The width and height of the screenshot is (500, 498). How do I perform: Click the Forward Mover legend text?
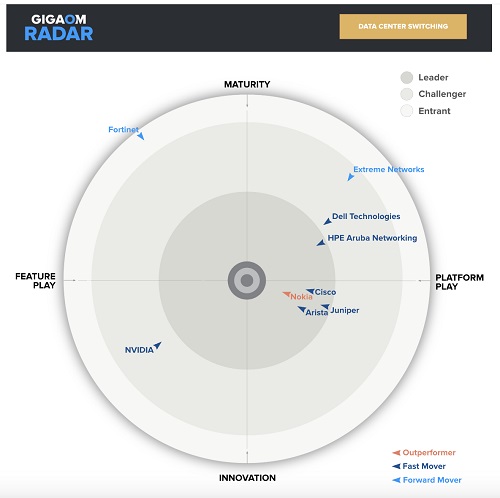tap(432, 480)
